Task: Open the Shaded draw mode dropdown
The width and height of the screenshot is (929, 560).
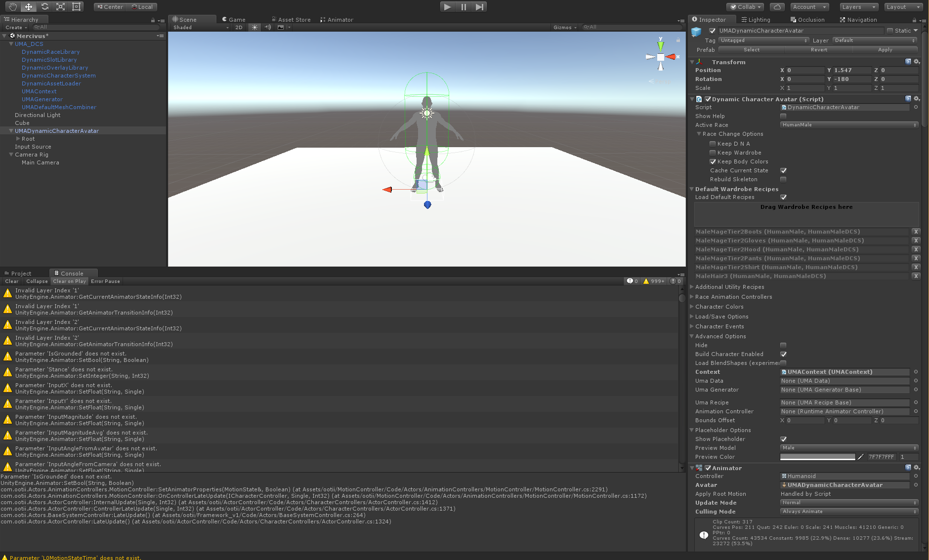Action: point(199,27)
